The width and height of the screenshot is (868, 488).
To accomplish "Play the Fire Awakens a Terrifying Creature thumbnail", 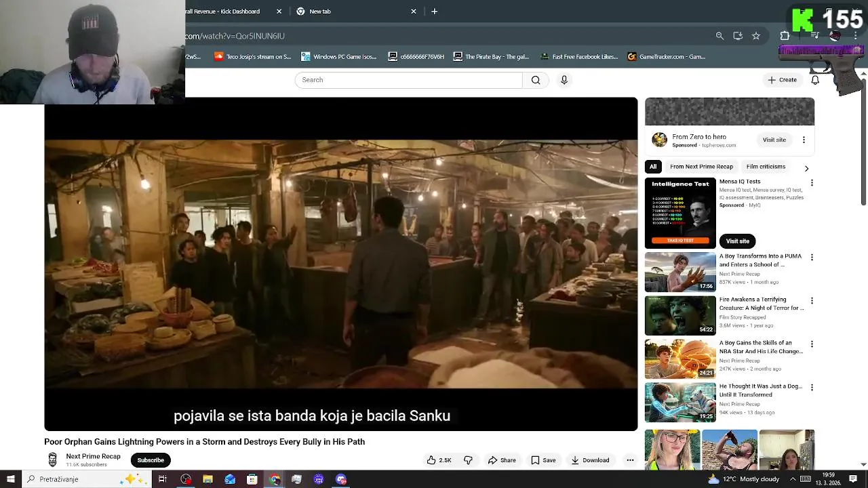I will (680, 315).
